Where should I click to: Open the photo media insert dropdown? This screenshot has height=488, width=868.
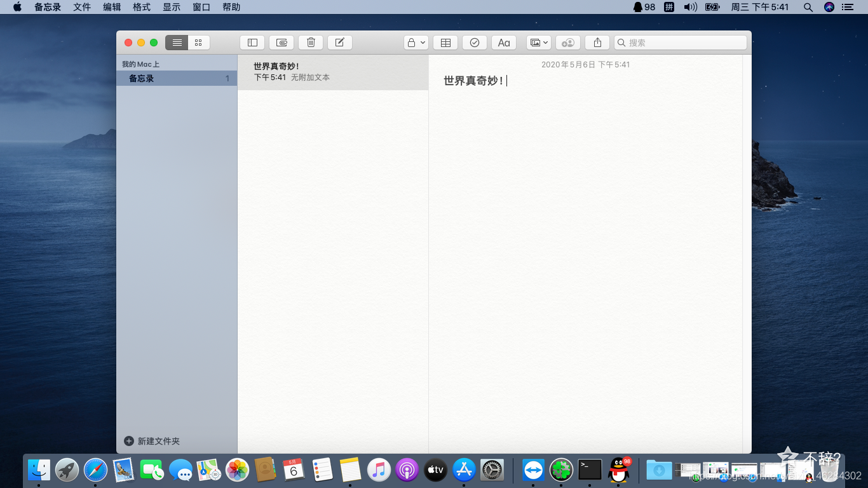539,43
